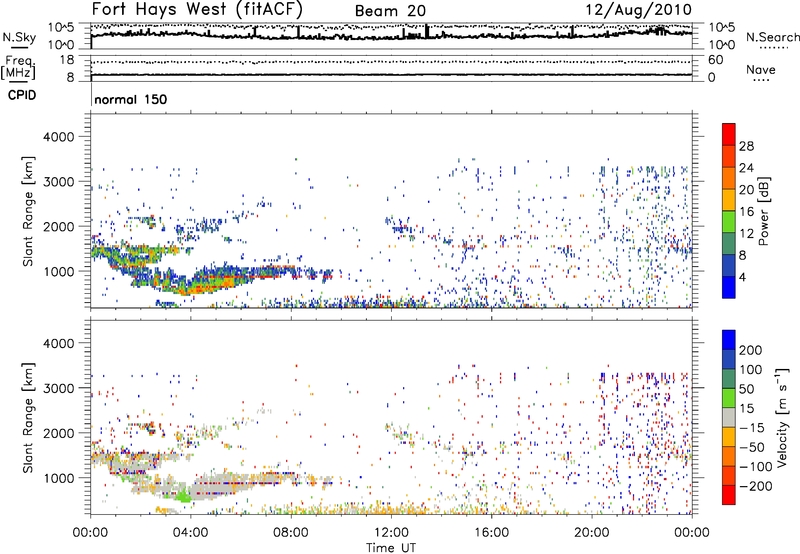Click the "100" Velocity scale value
The width and height of the screenshot is (800, 554).
(751, 369)
